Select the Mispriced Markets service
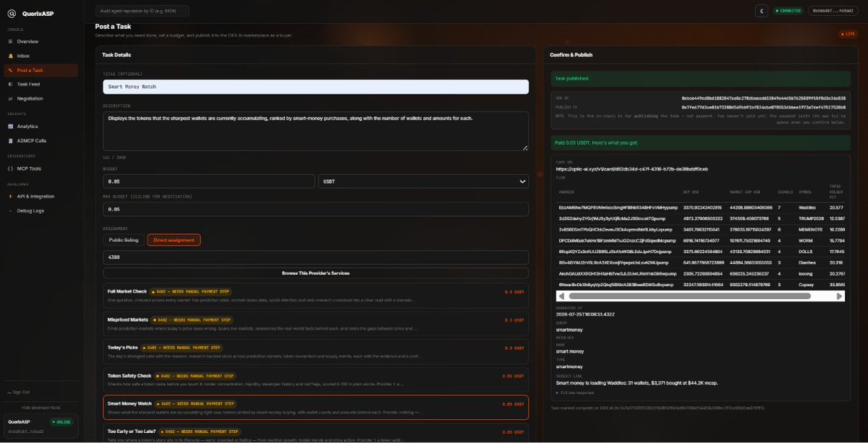Image resolution: width=868 pixels, height=443 pixels. (315, 323)
